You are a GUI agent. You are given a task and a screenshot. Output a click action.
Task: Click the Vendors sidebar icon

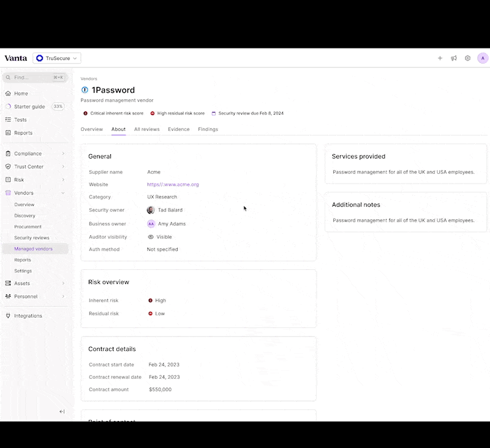(8, 193)
